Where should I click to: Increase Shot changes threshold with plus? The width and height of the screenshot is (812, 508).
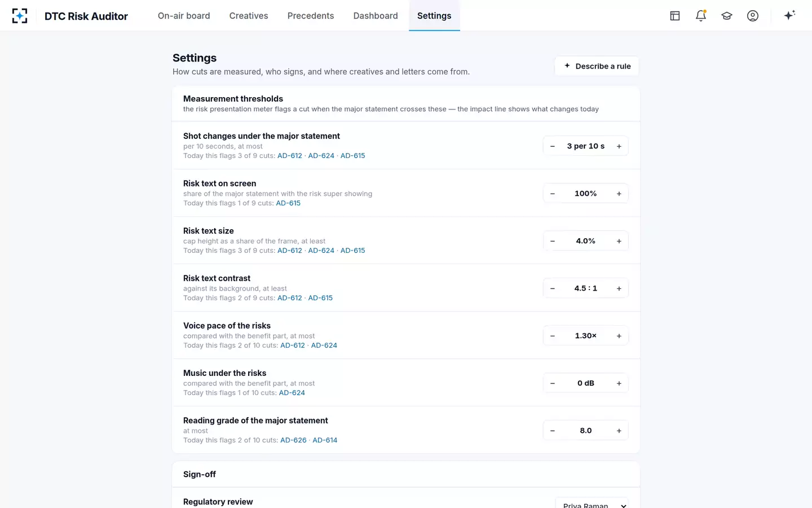619,146
